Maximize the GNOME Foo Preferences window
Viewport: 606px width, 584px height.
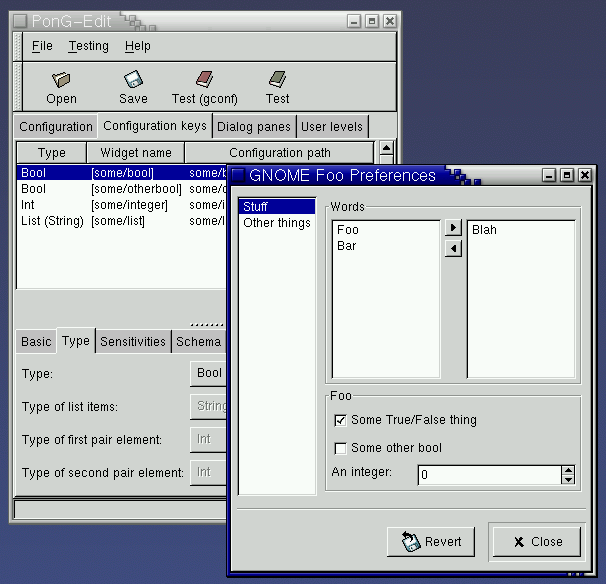[x=567, y=175]
